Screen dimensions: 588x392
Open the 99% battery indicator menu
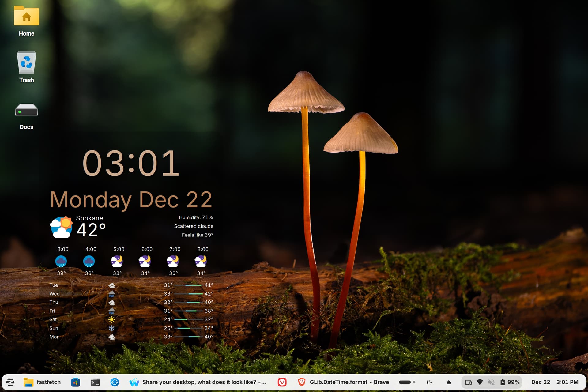(x=510, y=382)
